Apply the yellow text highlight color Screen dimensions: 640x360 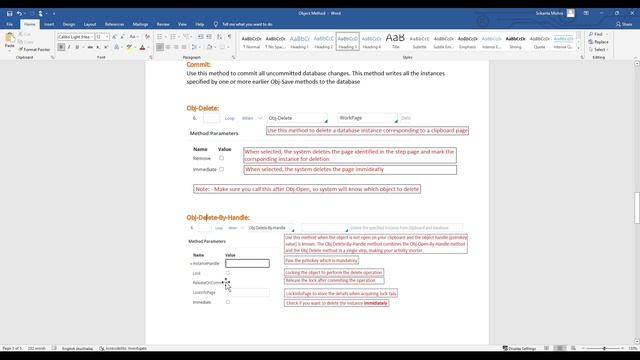pos(129,47)
